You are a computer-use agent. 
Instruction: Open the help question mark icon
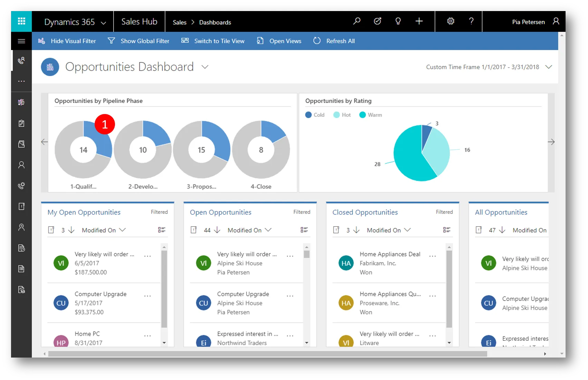[471, 21]
